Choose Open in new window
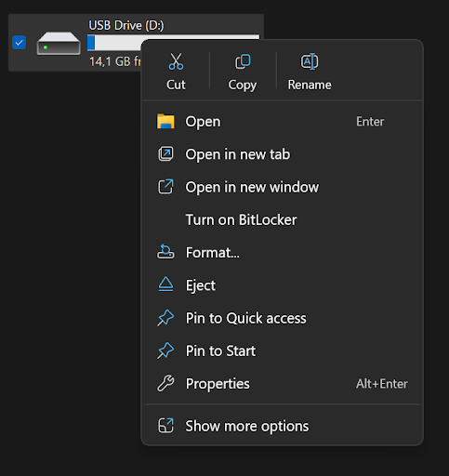The image size is (449, 476). pos(283,187)
